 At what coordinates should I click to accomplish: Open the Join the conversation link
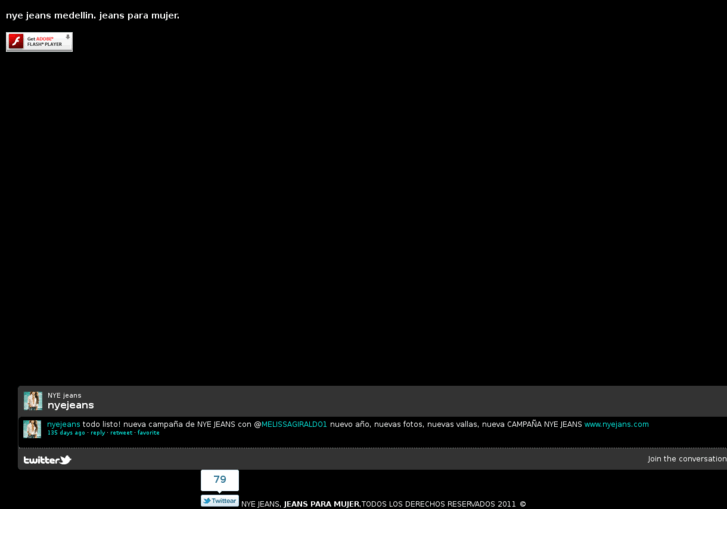[x=687, y=459]
